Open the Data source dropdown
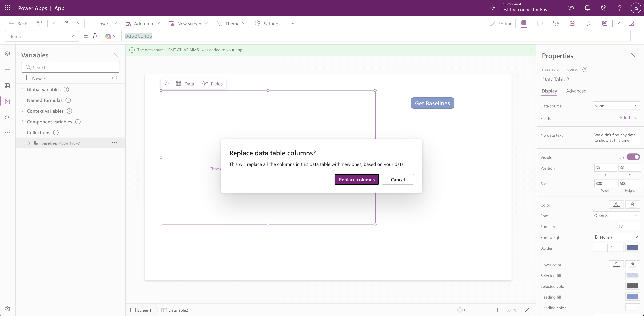This screenshot has height=316, width=644. point(616,106)
